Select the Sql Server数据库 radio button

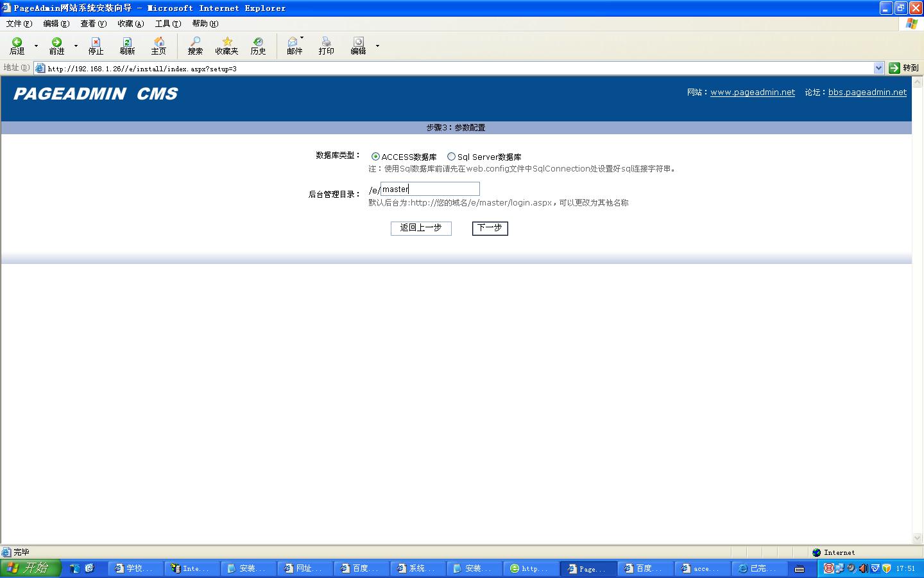point(451,157)
